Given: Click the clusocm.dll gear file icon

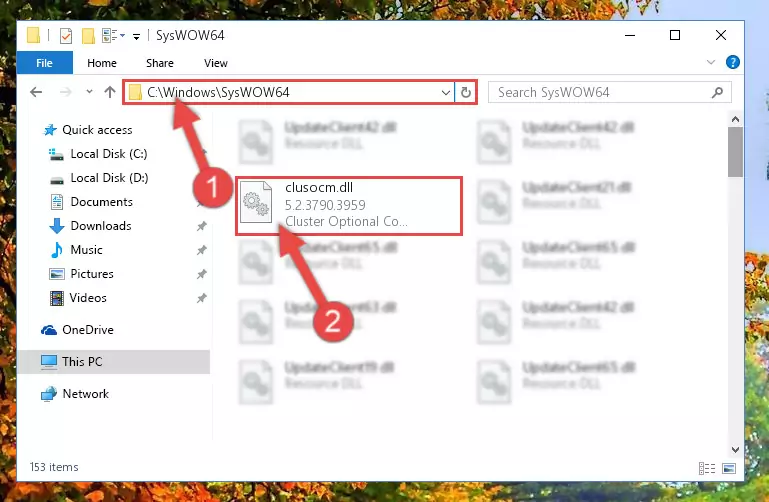Looking at the screenshot, I should pos(256,202).
